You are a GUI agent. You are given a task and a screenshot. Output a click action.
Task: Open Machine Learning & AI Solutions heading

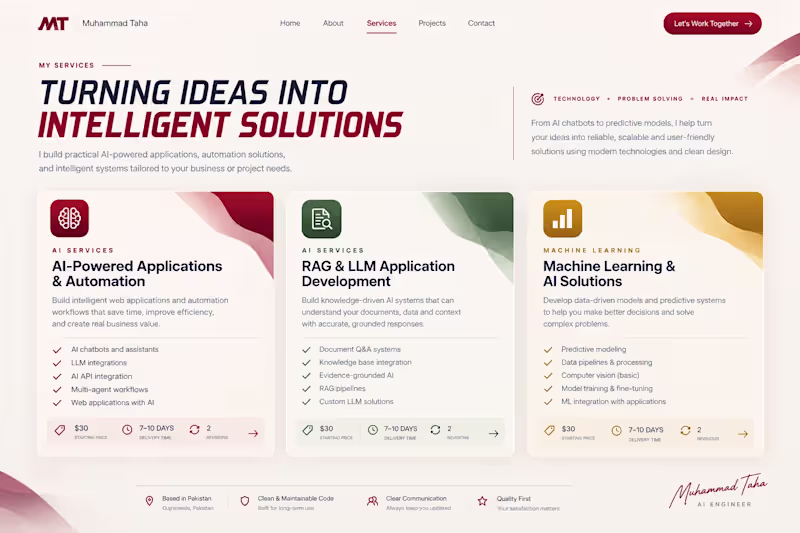point(609,273)
